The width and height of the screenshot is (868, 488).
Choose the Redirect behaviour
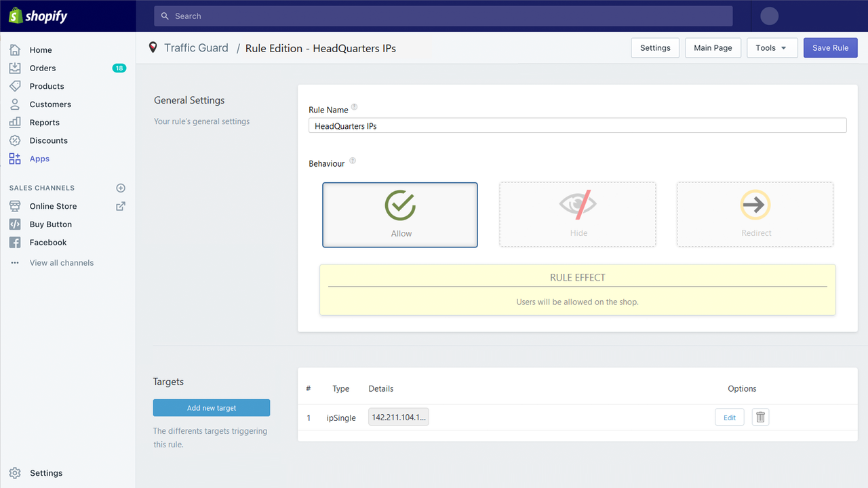755,214
